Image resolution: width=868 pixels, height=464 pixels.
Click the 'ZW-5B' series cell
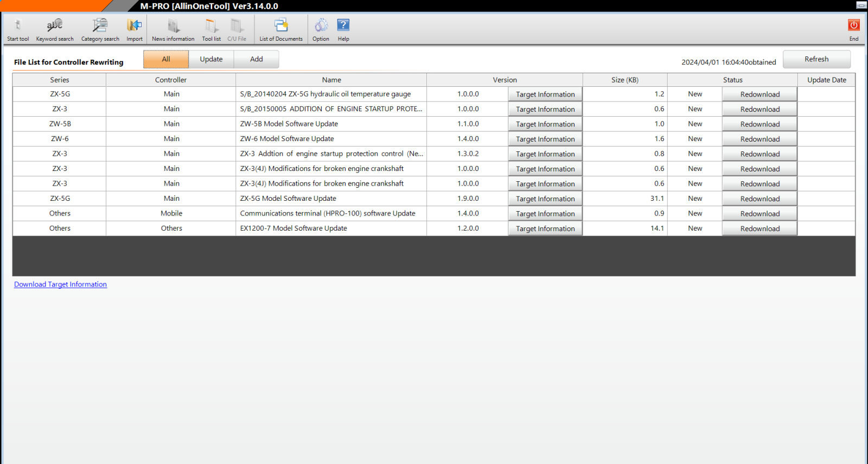click(x=60, y=124)
